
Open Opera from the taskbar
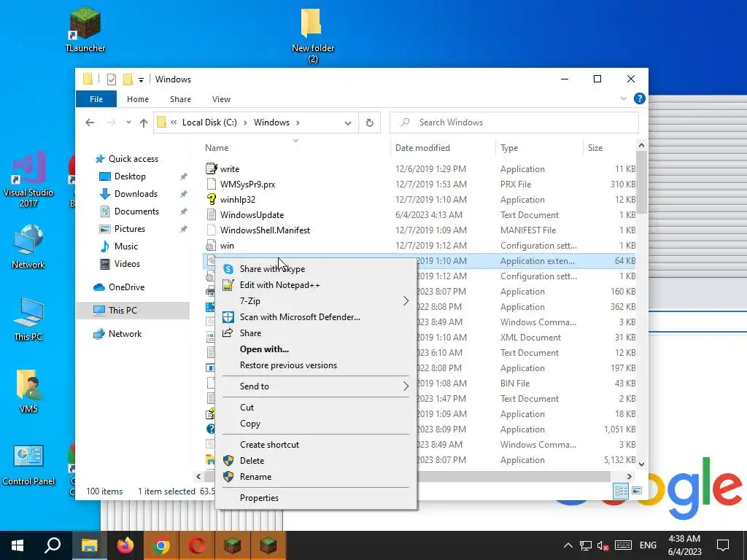click(197, 545)
